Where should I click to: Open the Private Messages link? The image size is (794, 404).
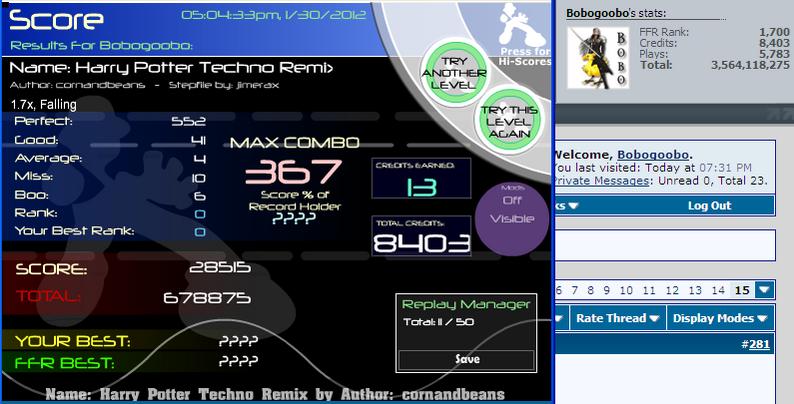click(x=601, y=181)
